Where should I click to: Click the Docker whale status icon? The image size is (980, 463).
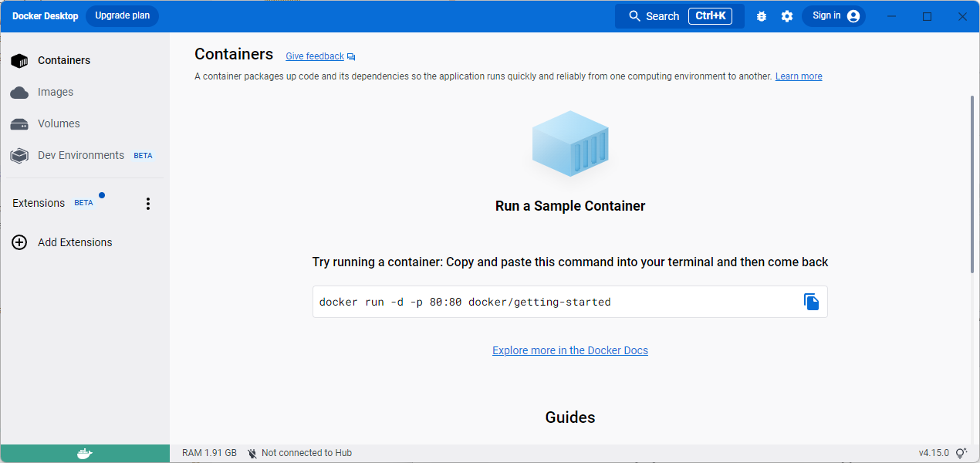click(85, 454)
